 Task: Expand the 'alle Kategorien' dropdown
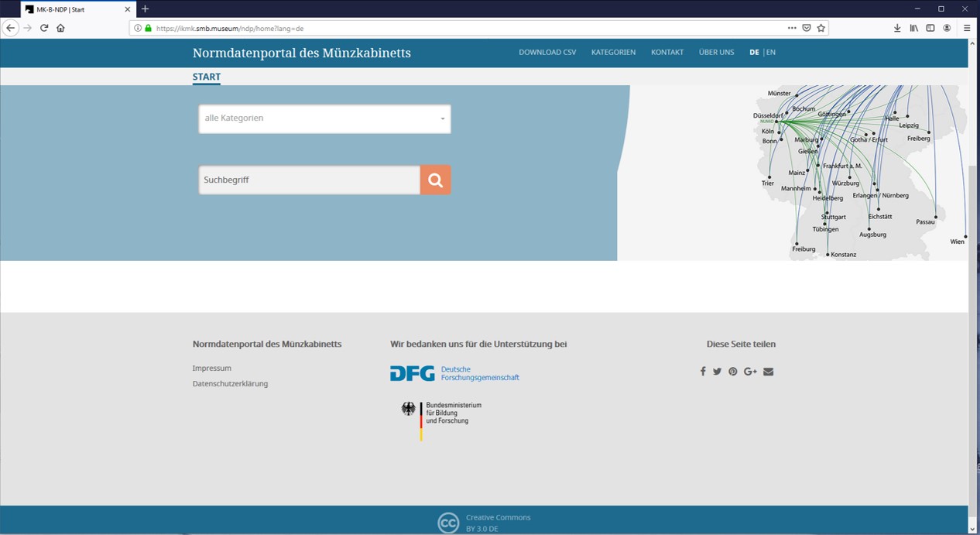(x=324, y=118)
